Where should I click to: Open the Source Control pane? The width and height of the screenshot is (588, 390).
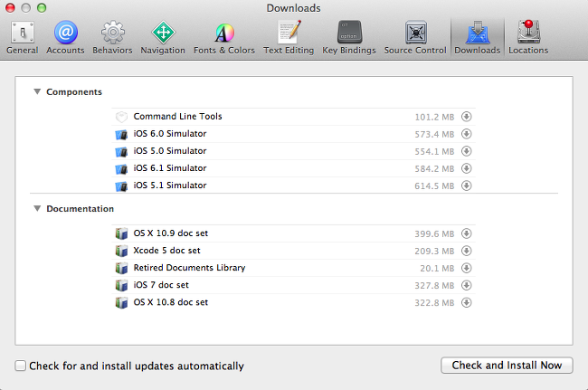pos(415,38)
